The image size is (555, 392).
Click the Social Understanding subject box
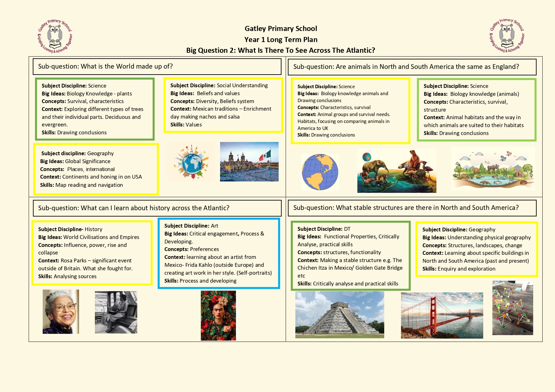223,105
